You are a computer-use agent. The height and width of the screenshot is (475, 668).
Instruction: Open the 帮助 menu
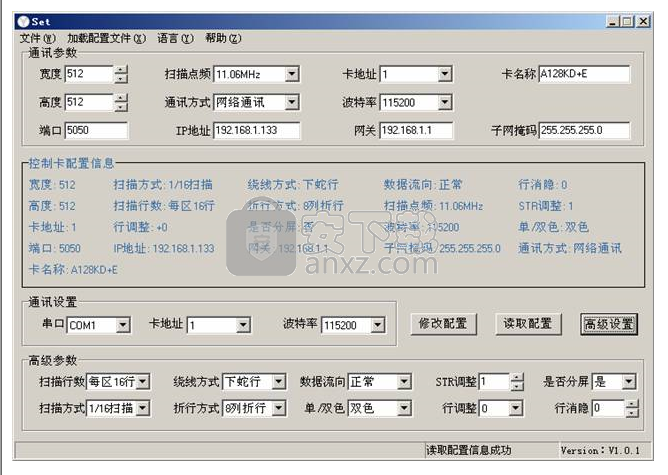point(223,38)
